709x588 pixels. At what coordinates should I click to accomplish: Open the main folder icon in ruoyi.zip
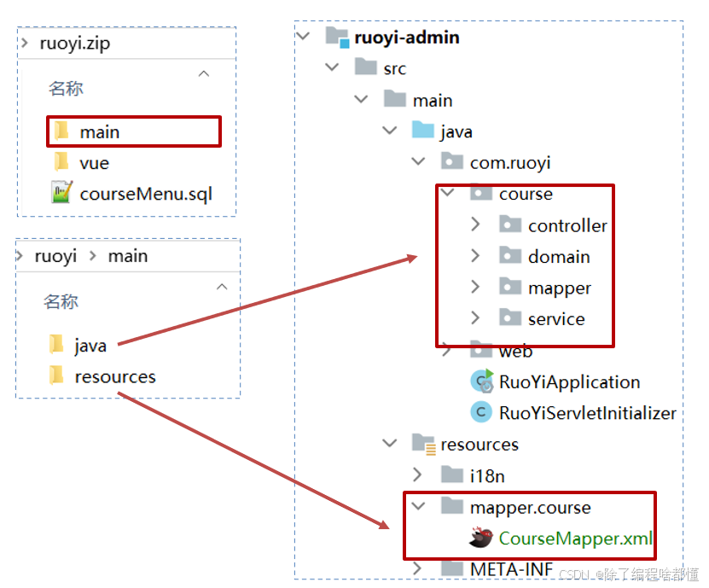[x=61, y=131]
